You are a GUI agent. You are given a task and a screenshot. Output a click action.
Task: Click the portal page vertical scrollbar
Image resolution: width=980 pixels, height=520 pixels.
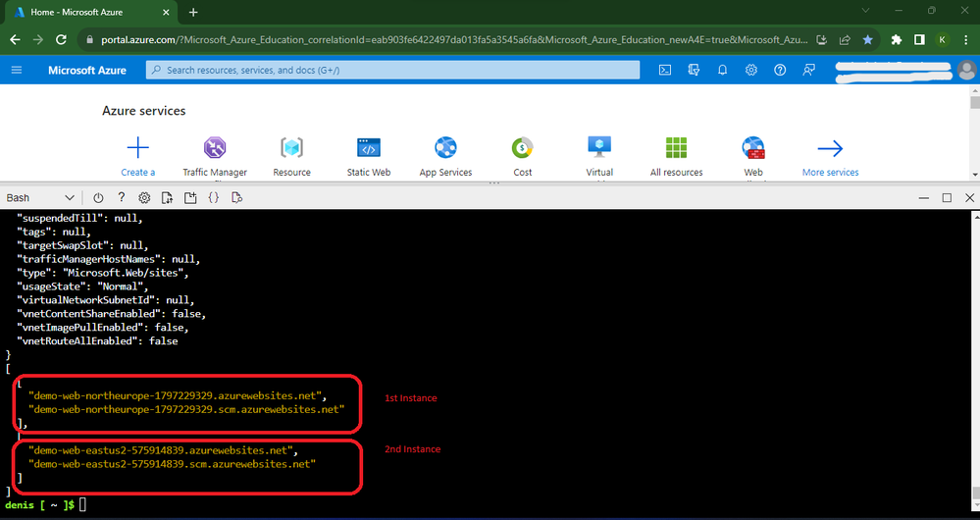[x=975, y=132]
